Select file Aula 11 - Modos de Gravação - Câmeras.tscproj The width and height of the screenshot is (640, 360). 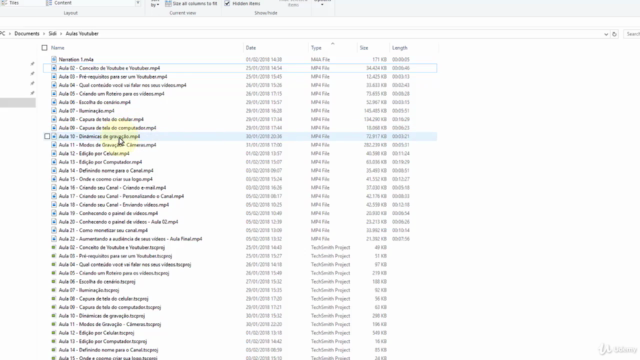[110, 324]
